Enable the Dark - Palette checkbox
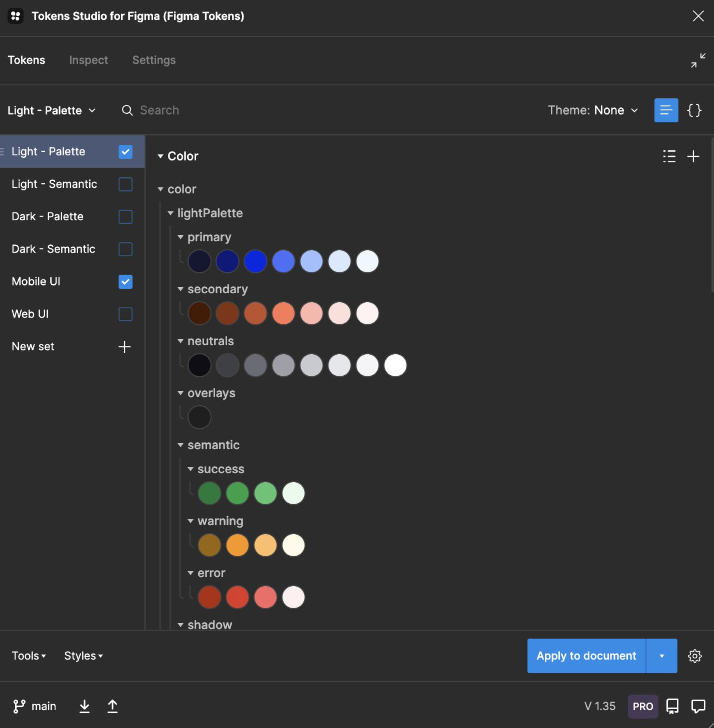 [125, 217]
